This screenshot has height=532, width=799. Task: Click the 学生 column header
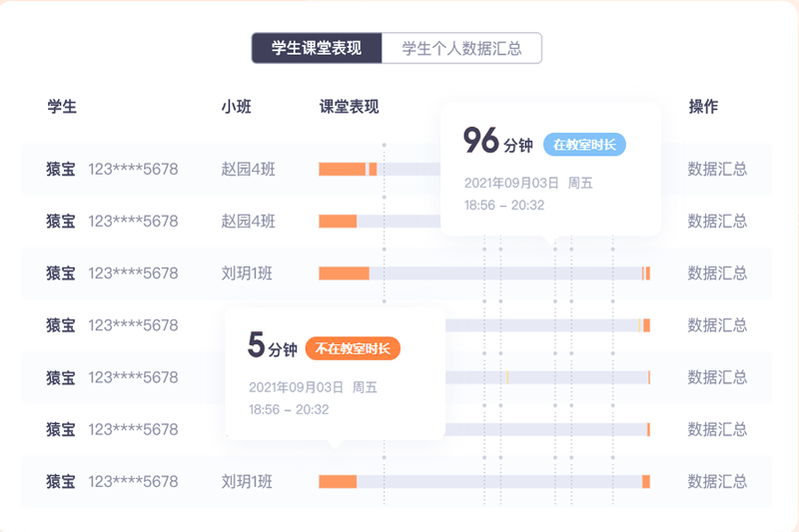[x=62, y=107]
